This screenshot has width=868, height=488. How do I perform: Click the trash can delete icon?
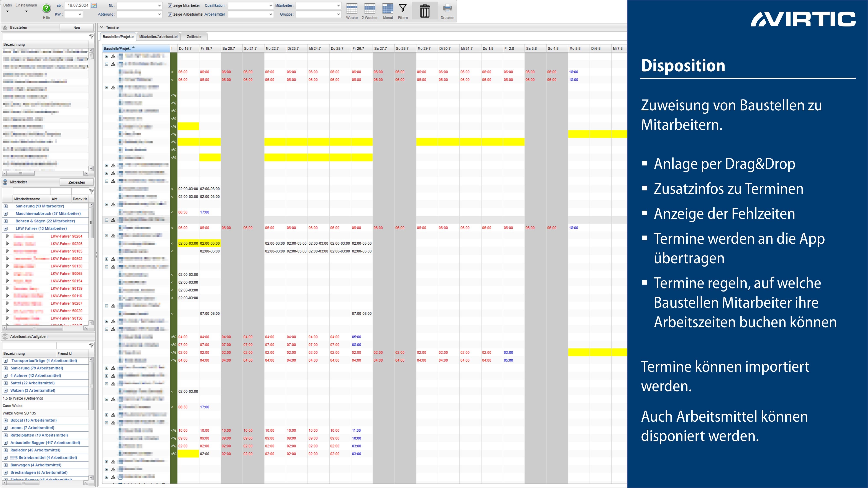coord(425,11)
